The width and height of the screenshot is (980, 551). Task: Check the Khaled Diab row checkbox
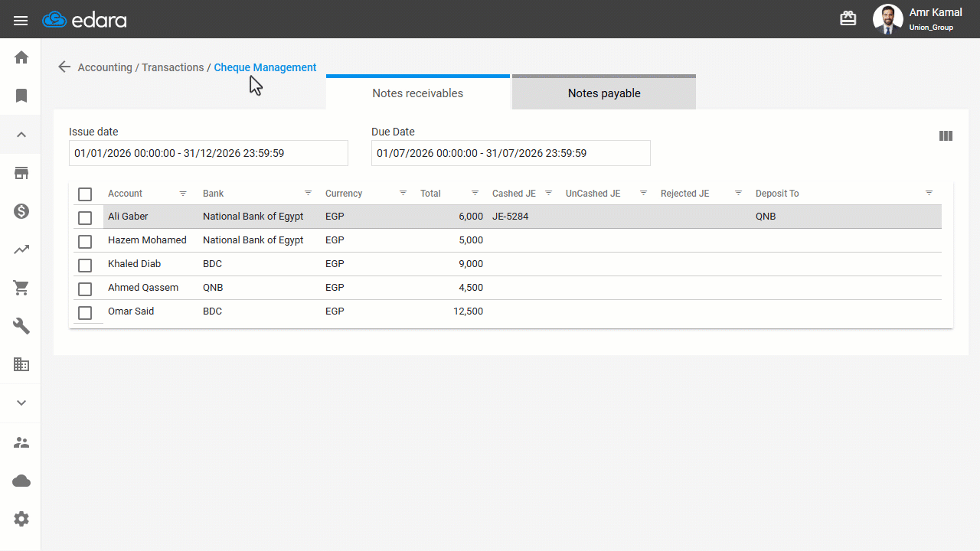click(x=85, y=266)
